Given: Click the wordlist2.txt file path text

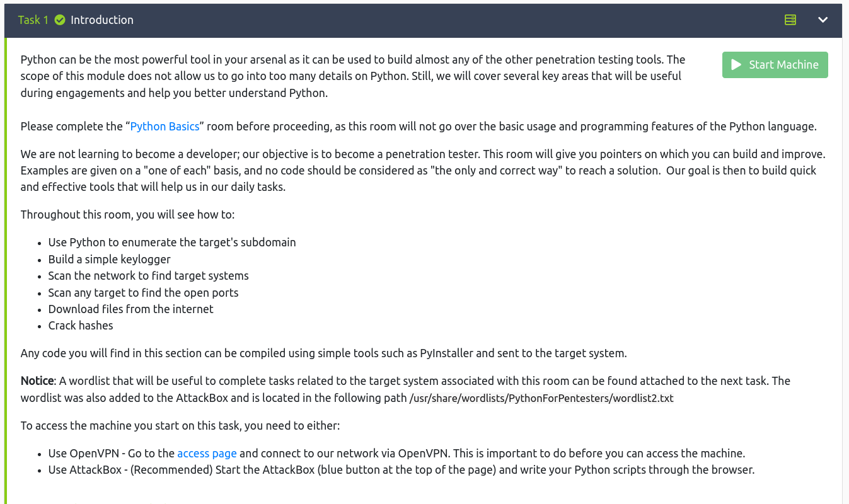Looking at the screenshot, I should pyautogui.click(x=541, y=399).
